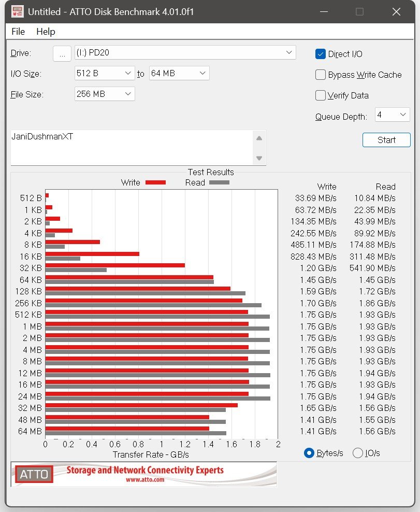Select the "828.43 MB/s" write result
This screenshot has height=512, width=420.
pos(313,257)
